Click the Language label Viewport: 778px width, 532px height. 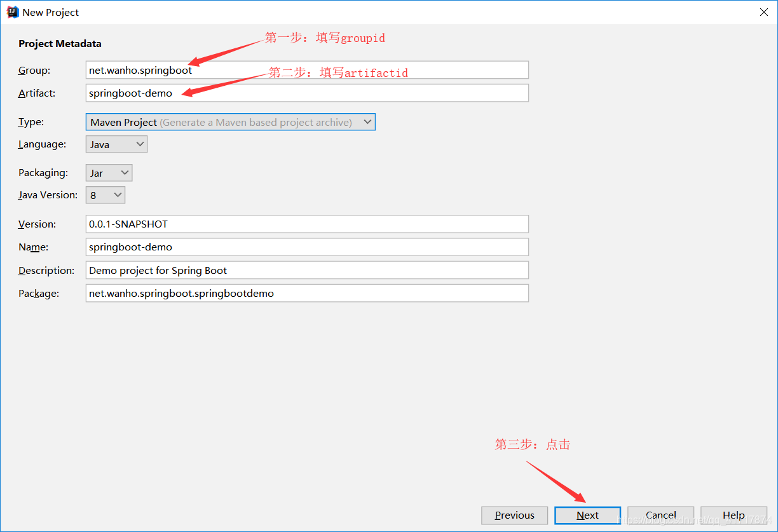[42, 144]
